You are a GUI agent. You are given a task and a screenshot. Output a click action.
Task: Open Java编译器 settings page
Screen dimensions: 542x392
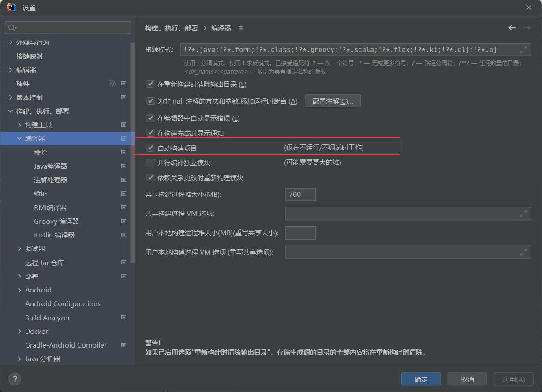click(x=50, y=166)
